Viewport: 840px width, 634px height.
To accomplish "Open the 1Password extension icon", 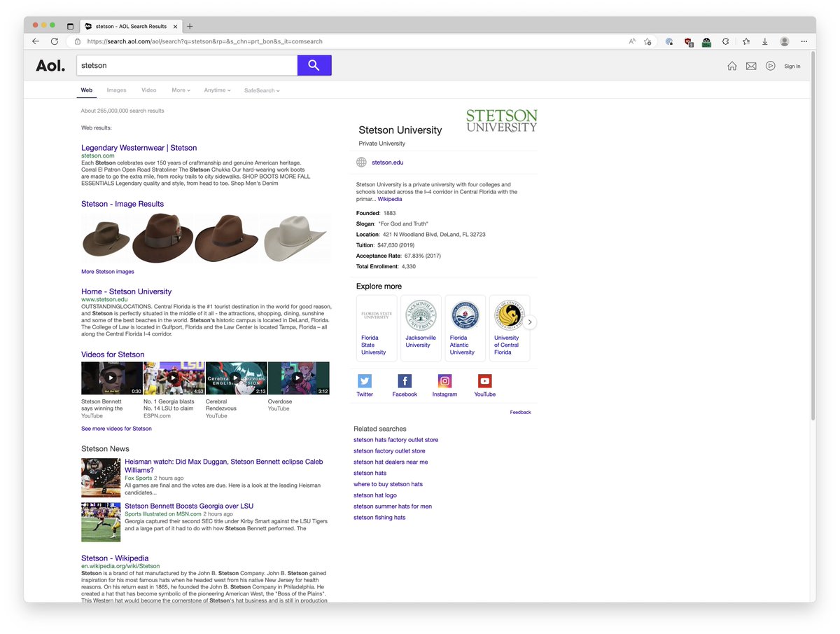I will click(x=669, y=41).
